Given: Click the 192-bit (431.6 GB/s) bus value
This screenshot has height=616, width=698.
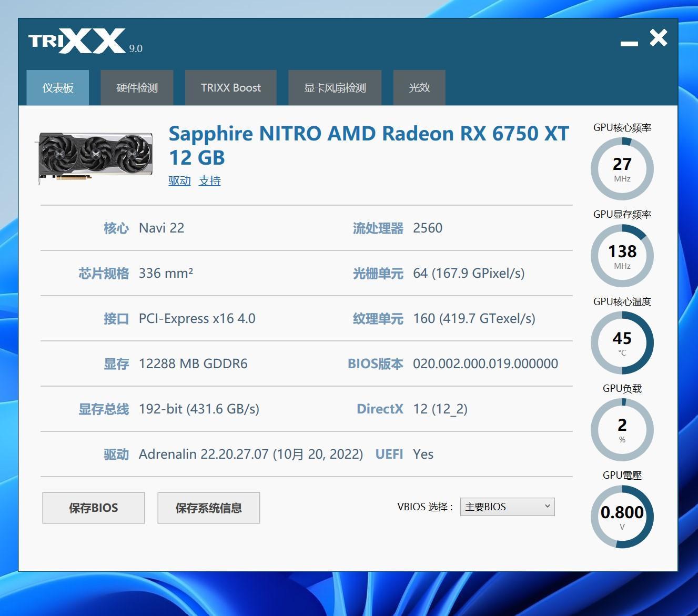Looking at the screenshot, I should [x=199, y=409].
